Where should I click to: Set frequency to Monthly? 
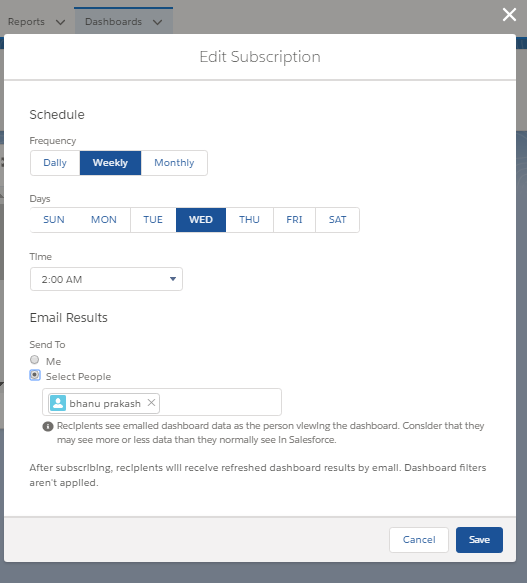click(x=174, y=163)
